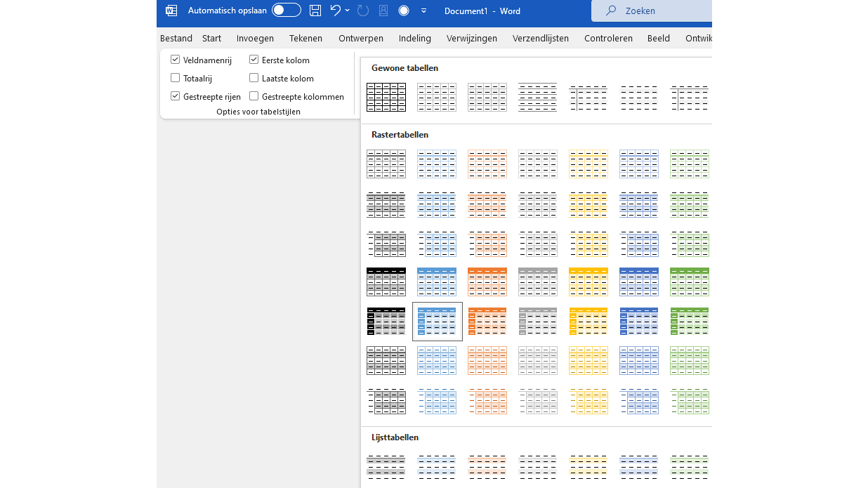
Task: Click the magnifier icon in the Zoeken box
Action: point(611,11)
